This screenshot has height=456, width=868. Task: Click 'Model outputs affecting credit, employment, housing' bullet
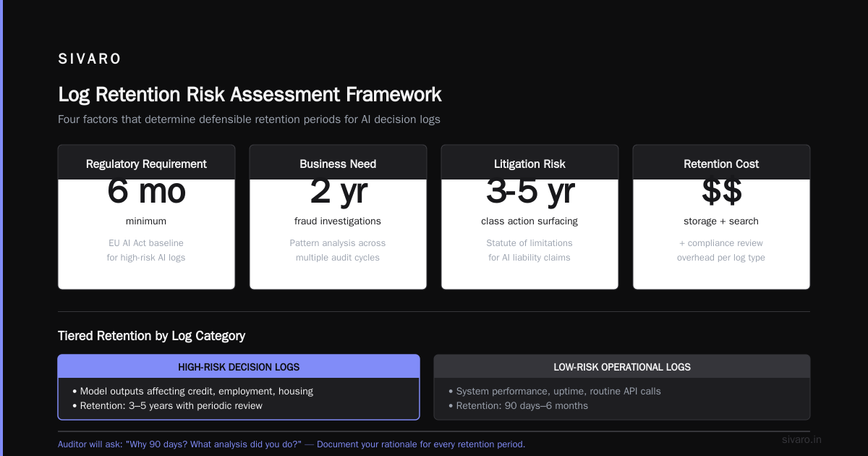point(192,391)
